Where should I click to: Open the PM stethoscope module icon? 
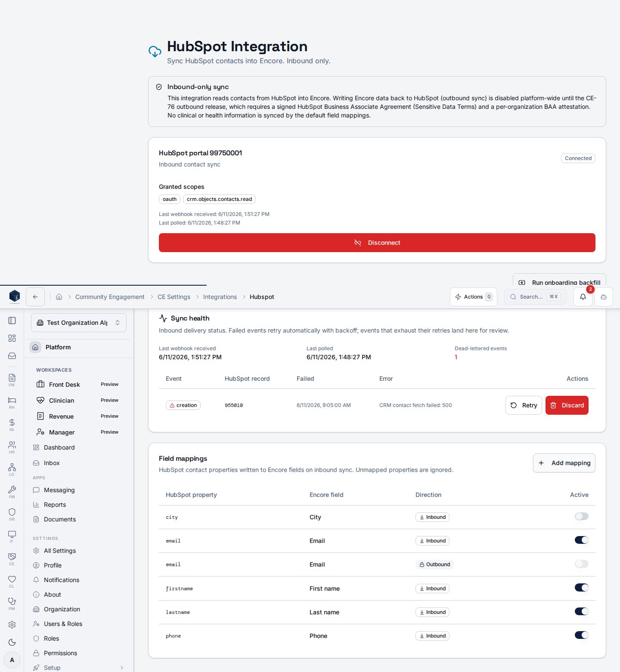click(12, 603)
